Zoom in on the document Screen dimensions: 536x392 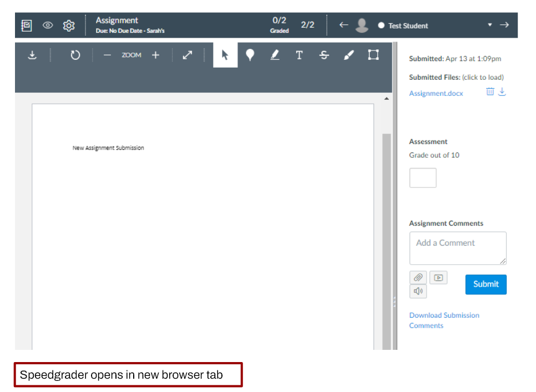pos(155,55)
